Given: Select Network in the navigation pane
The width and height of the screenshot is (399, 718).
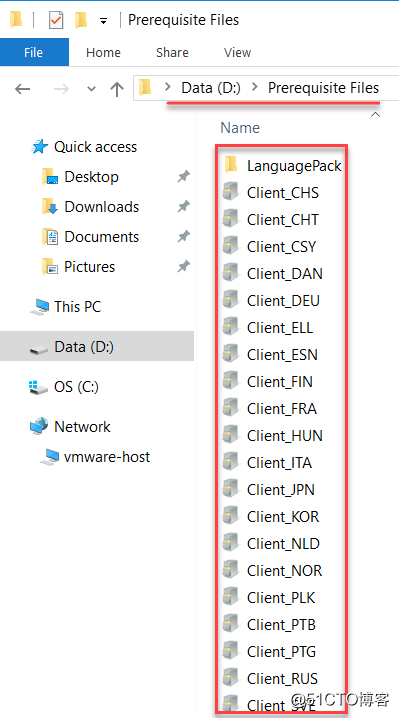Looking at the screenshot, I should point(82,427).
